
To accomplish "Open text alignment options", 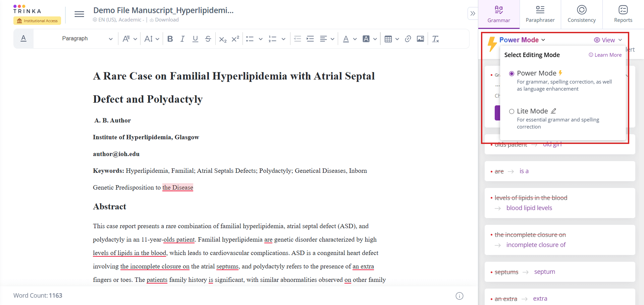I will pos(327,39).
